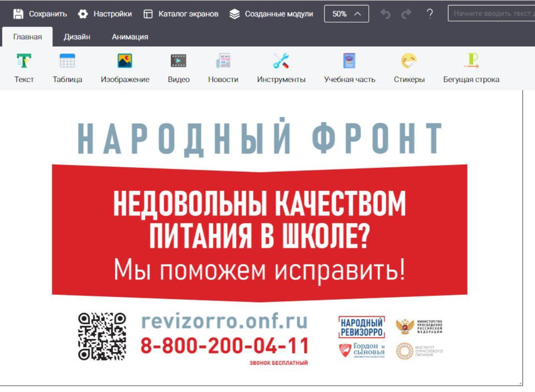Open the Стикеры sticker picker
This screenshot has width=535, height=392.
pos(409,68)
